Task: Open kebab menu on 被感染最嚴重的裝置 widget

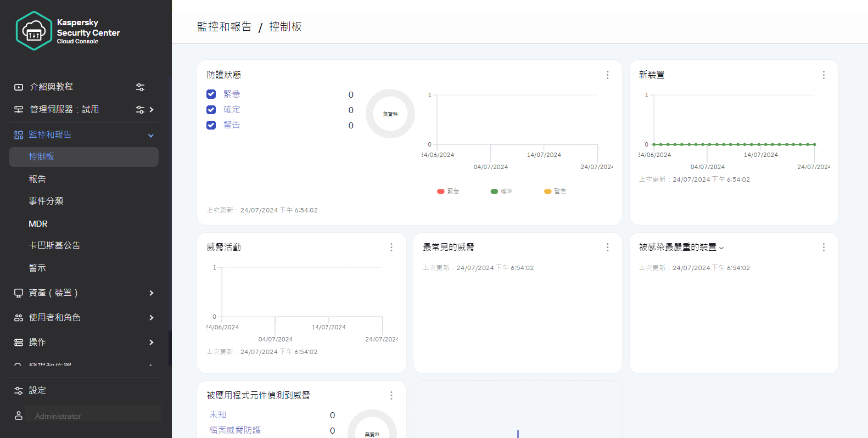Action: click(823, 248)
